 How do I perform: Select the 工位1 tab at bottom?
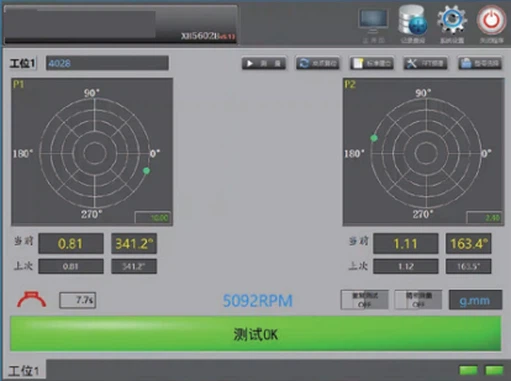click(x=23, y=371)
